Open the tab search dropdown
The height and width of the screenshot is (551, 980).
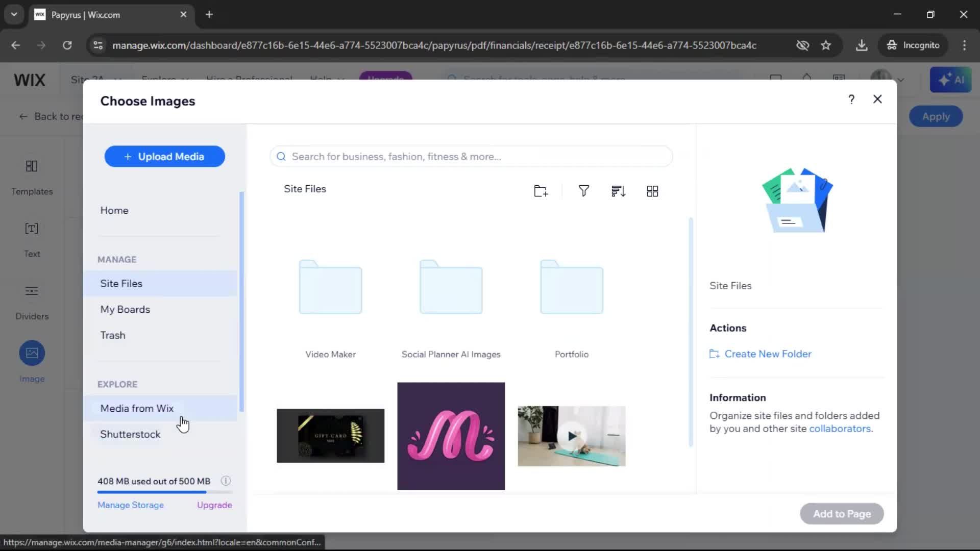(x=14, y=14)
